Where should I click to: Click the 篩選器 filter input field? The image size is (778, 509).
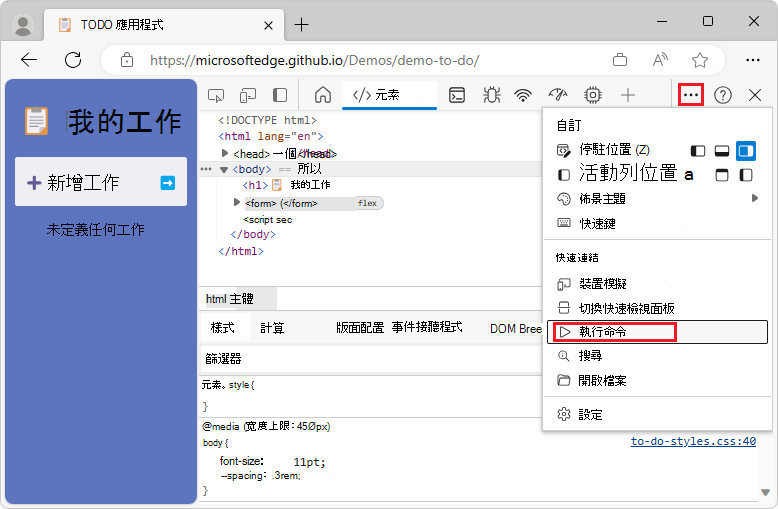coord(371,359)
